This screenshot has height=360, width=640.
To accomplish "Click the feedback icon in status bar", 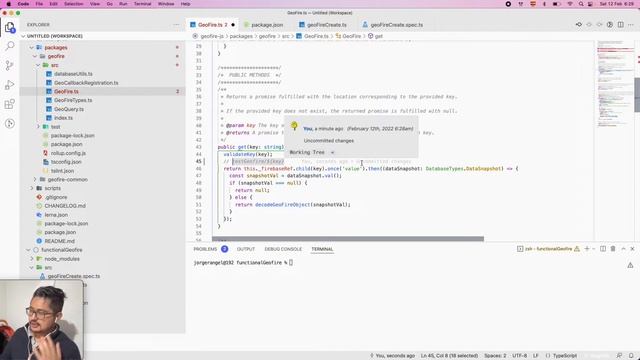I will pos(619,356).
